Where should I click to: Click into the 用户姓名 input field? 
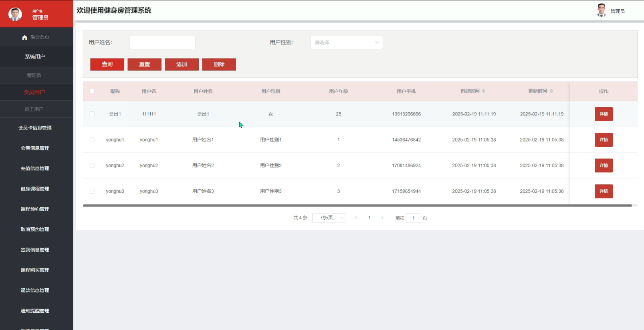(162, 43)
